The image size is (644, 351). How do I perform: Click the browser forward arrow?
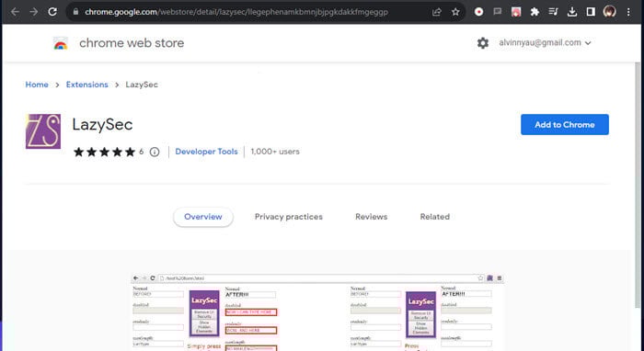34,12
